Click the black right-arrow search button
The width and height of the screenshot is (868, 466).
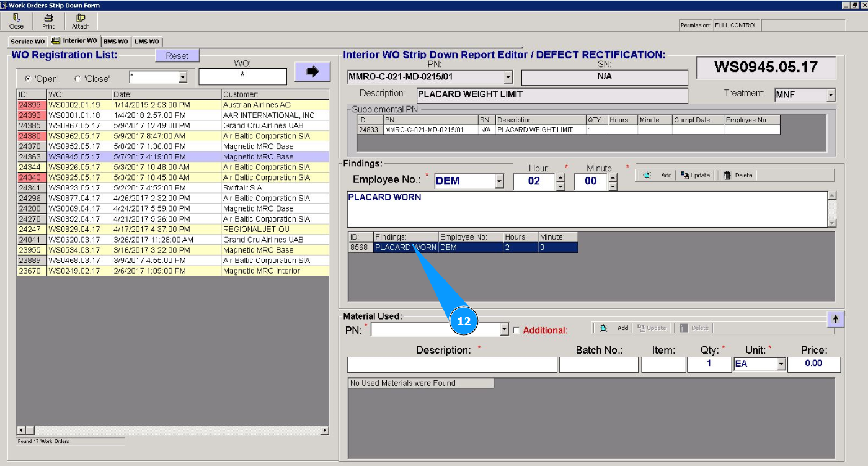click(x=312, y=71)
